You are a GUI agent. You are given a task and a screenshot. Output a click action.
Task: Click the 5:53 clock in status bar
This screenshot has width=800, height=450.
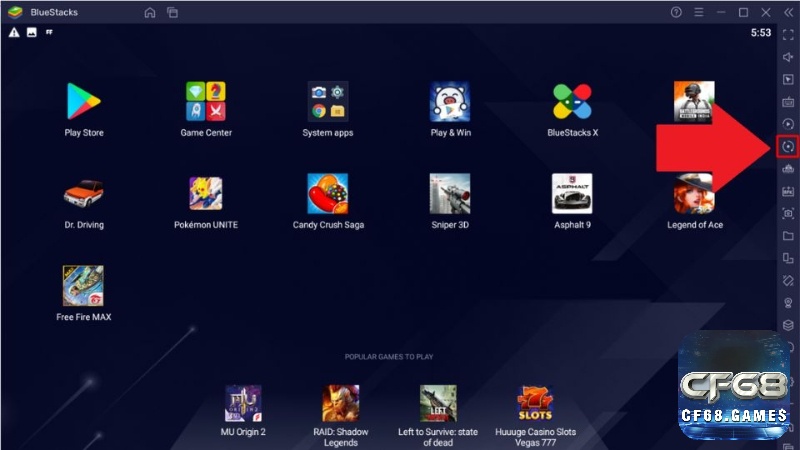tap(761, 33)
